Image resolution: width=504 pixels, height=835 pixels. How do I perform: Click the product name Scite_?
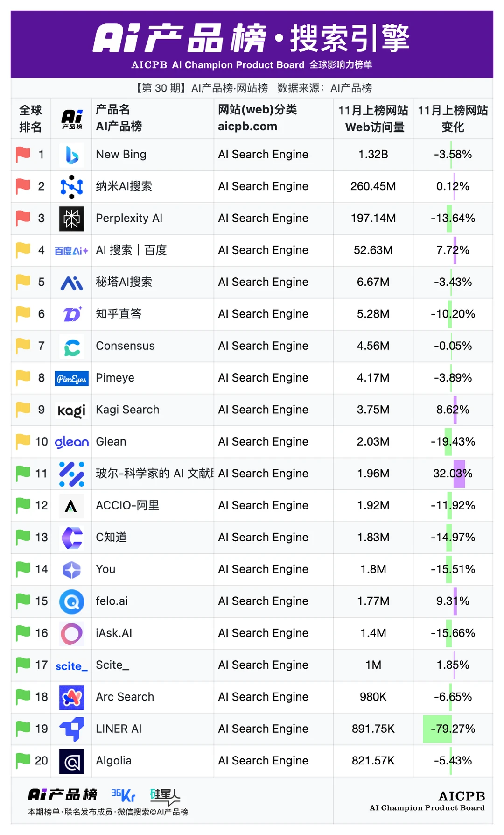coord(112,665)
